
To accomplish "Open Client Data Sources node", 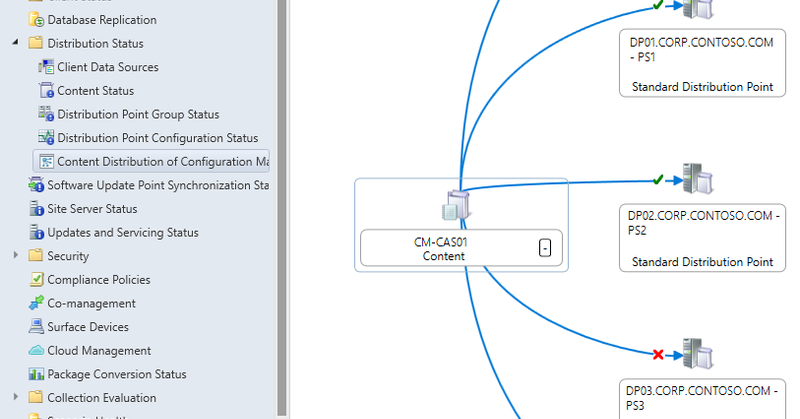I will (108, 67).
